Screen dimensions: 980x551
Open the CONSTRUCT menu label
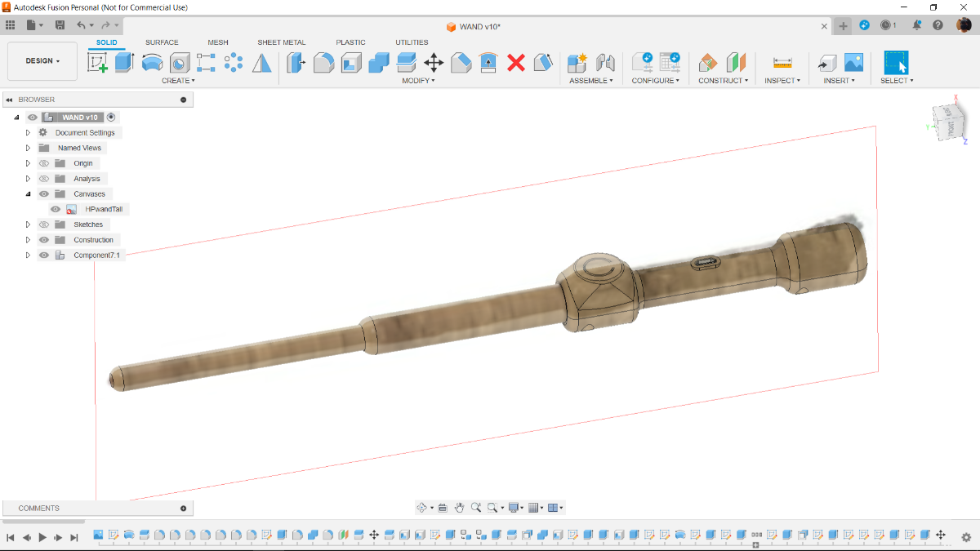[x=723, y=81]
